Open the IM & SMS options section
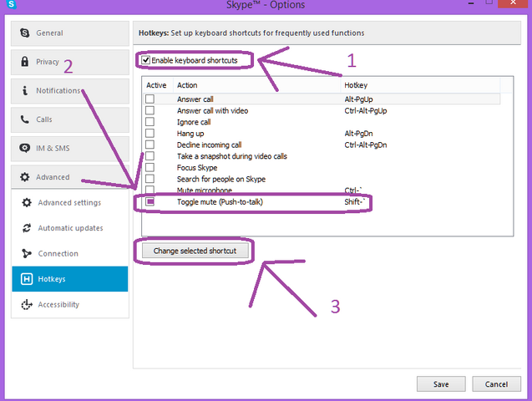Image resolution: width=532 pixels, height=401 pixels. pos(70,149)
